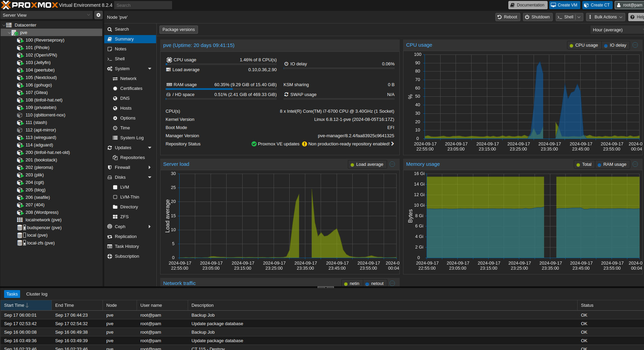
Task: Click the pve node icon in tree
Action: (x=15, y=33)
